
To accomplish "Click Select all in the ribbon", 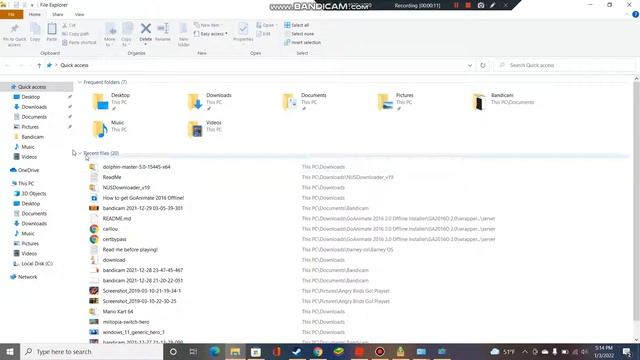I will pyautogui.click(x=297, y=25).
